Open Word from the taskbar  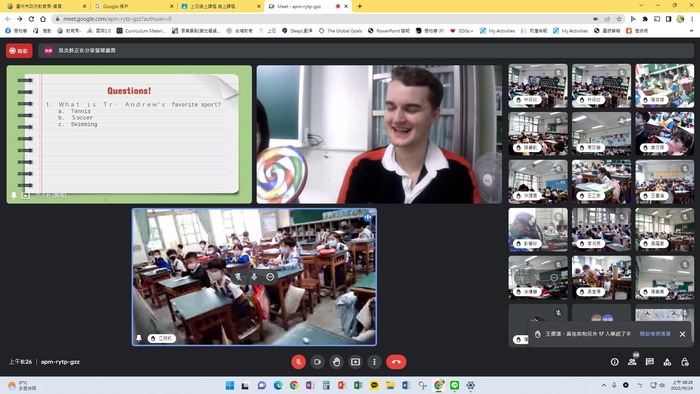click(x=406, y=385)
